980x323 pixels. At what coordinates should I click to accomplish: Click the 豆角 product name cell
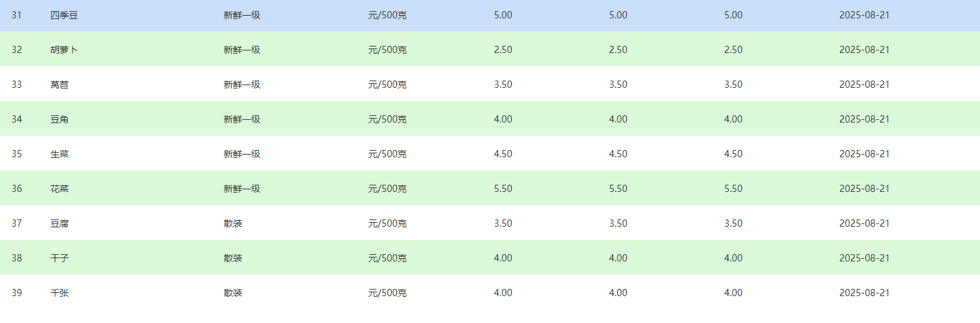coord(60,119)
